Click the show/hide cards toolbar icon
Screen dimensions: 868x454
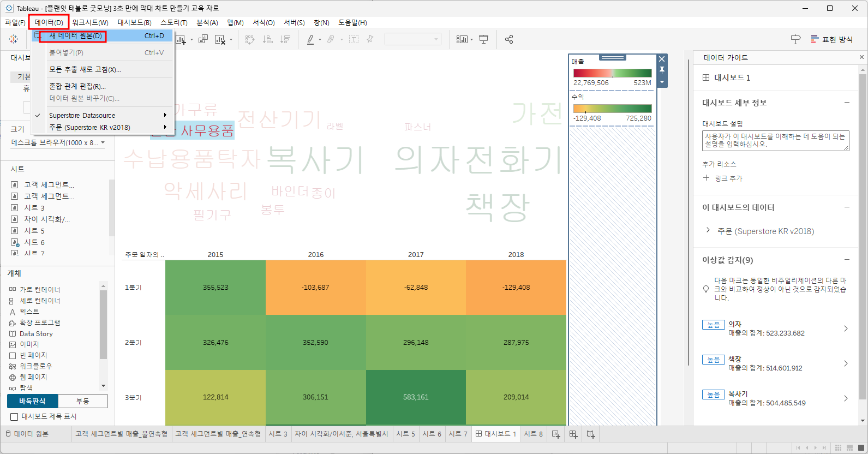click(462, 39)
